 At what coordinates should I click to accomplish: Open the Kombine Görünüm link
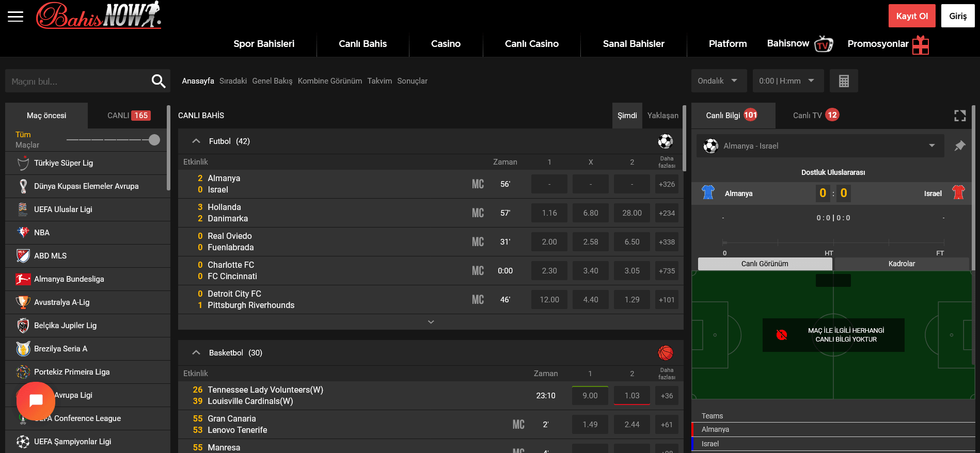pyautogui.click(x=330, y=81)
